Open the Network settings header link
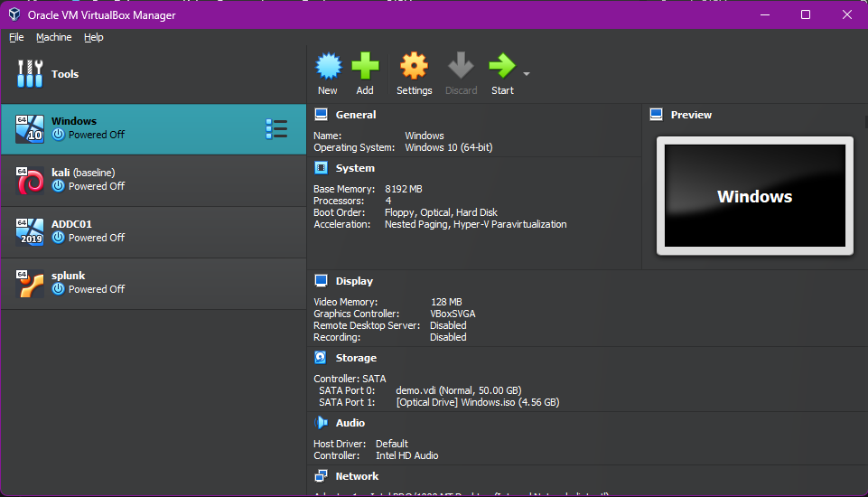This screenshot has width=868, height=497. [357, 476]
